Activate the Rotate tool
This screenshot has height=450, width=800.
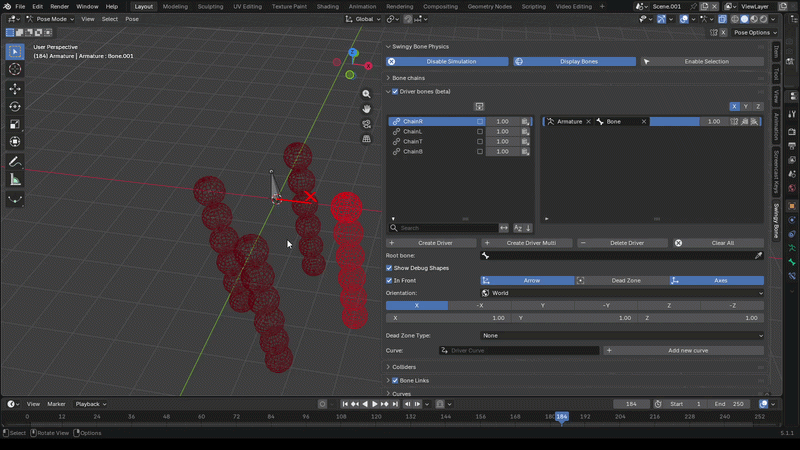pos(15,107)
